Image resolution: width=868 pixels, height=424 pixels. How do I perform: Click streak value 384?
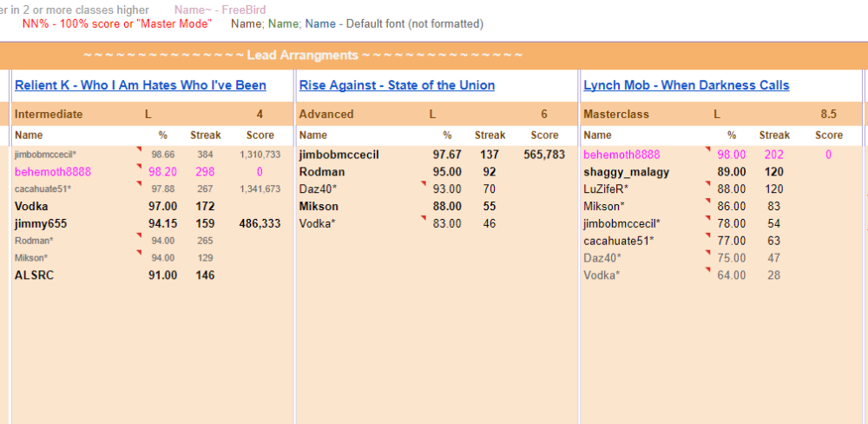point(206,155)
